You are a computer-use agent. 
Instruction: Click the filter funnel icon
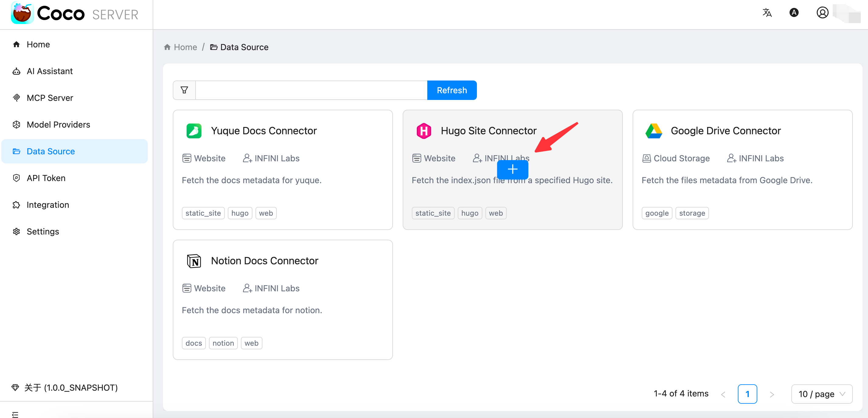pos(184,90)
